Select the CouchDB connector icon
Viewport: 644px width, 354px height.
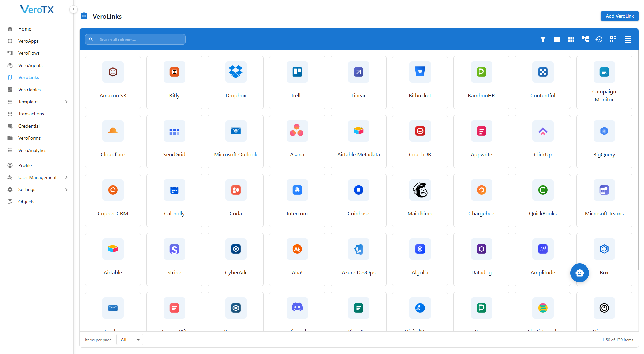click(x=420, y=131)
